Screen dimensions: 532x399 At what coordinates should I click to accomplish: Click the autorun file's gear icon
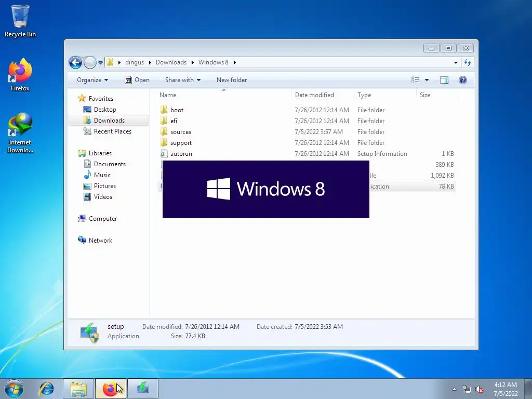[x=164, y=153]
